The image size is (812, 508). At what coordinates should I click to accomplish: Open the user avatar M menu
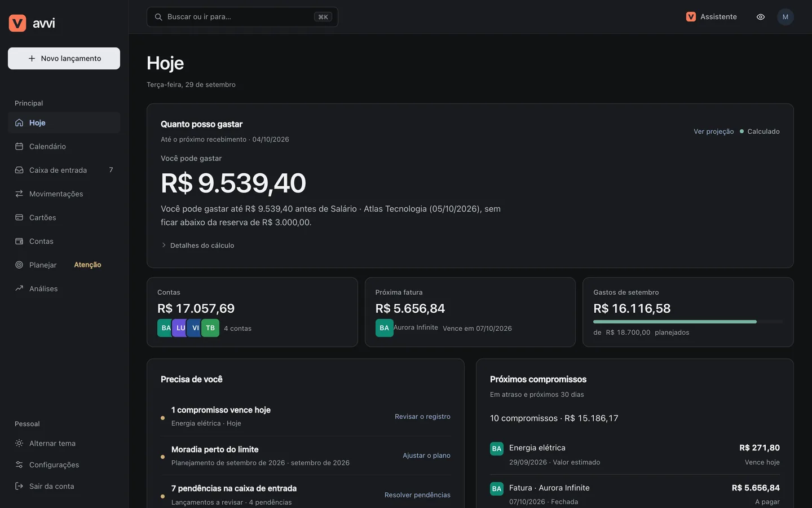point(785,17)
